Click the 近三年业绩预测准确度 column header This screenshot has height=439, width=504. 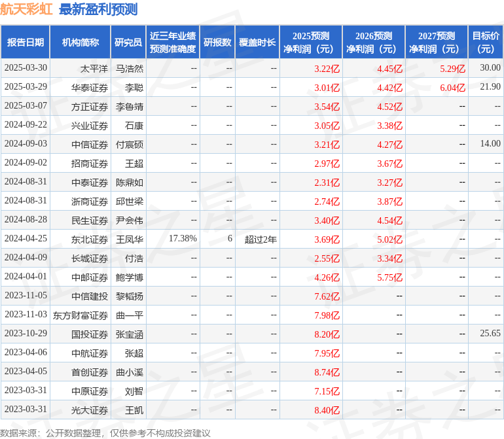coord(173,42)
